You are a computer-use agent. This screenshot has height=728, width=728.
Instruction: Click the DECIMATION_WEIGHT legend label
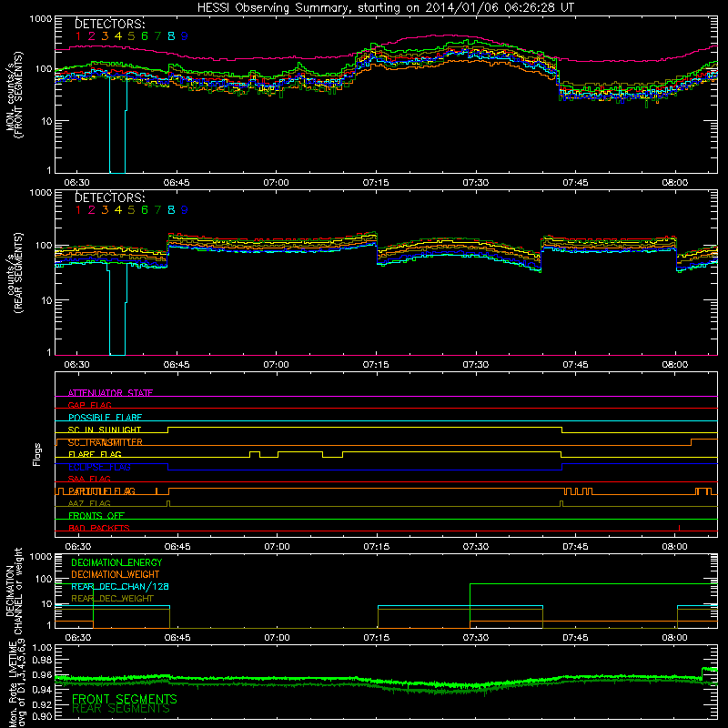(x=116, y=574)
